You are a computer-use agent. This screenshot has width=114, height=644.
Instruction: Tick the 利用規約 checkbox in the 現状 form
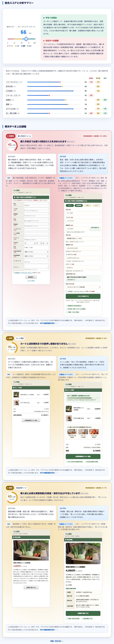click(14, 272)
